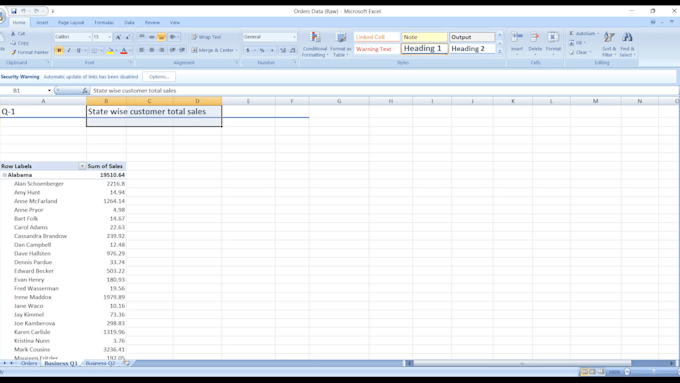
Task: Click the Sort & Filter icon
Action: [609, 44]
